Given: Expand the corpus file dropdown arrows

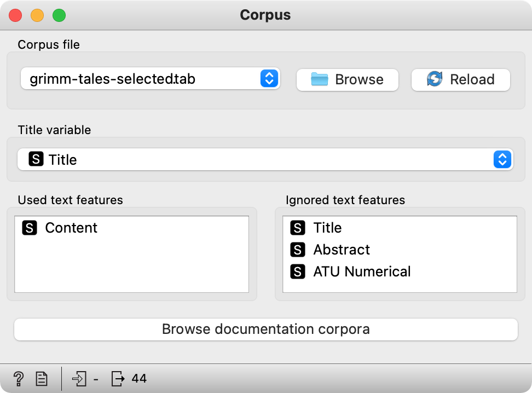Looking at the screenshot, I should (269, 78).
